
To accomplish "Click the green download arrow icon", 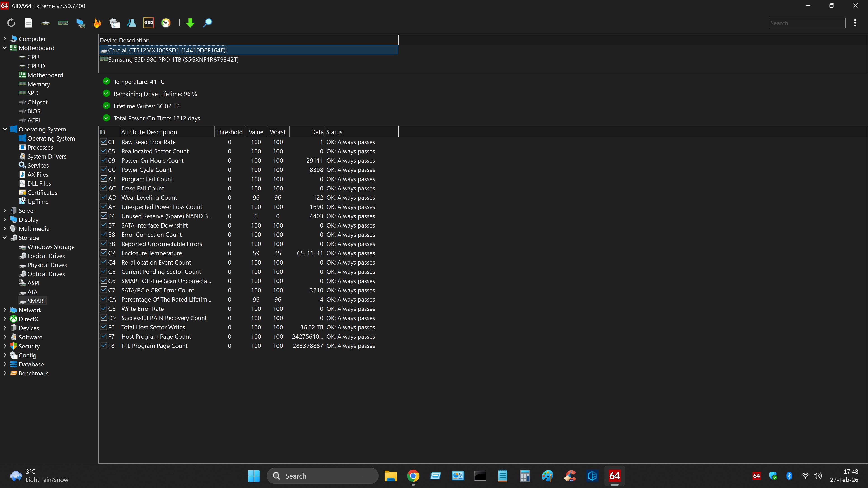I will [190, 23].
